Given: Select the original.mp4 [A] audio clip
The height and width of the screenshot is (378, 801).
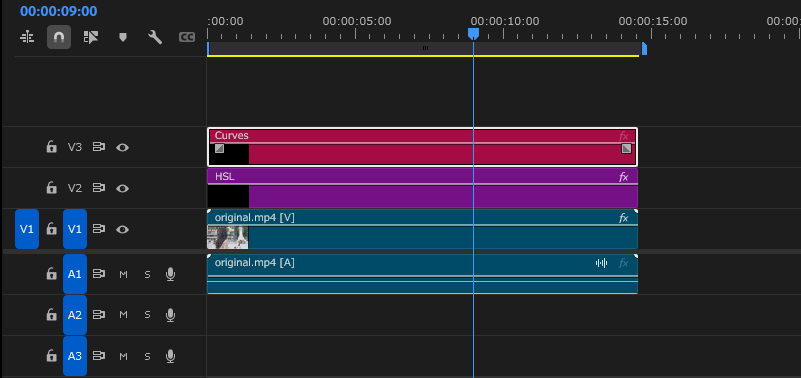Looking at the screenshot, I should click(x=422, y=274).
